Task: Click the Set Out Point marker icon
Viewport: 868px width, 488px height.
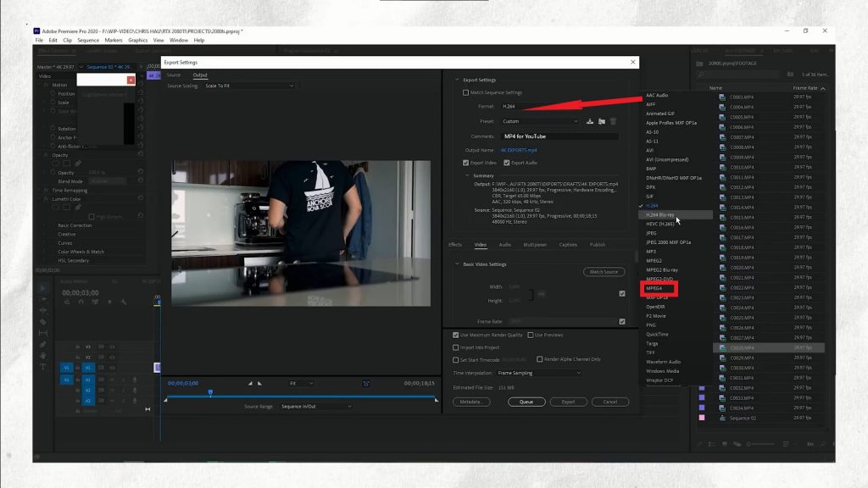Action: (259, 383)
